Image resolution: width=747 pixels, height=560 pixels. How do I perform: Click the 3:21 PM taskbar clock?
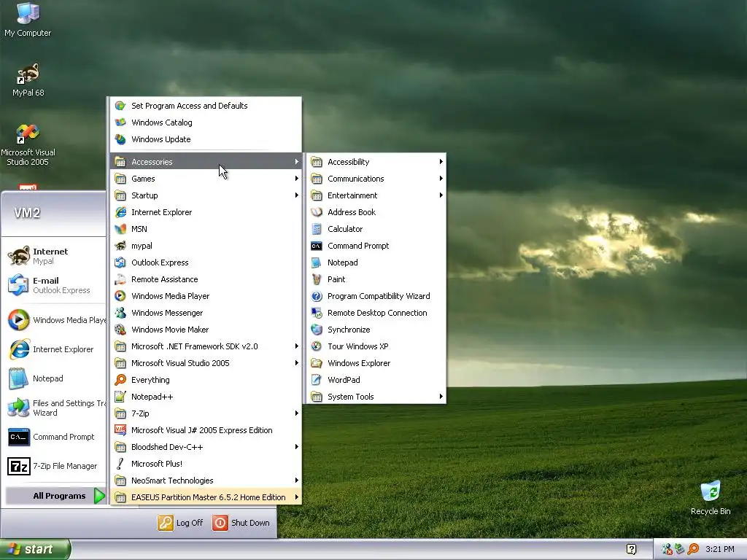click(x=720, y=550)
